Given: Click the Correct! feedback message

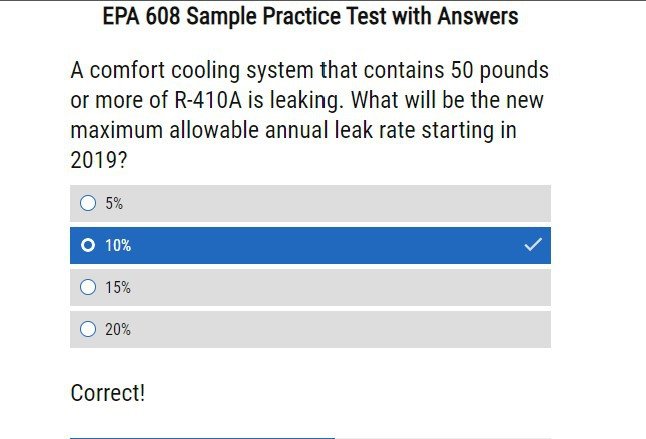Looking at the screenshot, I should tap(108, 393).
